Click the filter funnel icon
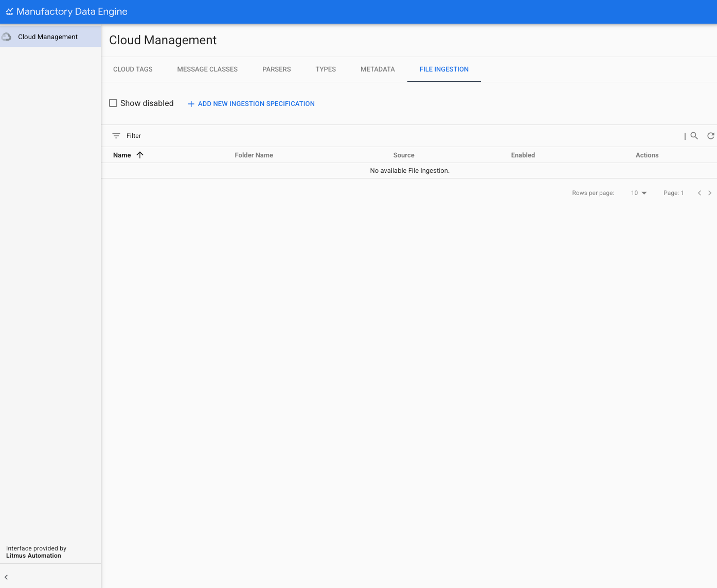This screenshot has width=717, height=588. (117, 136)
